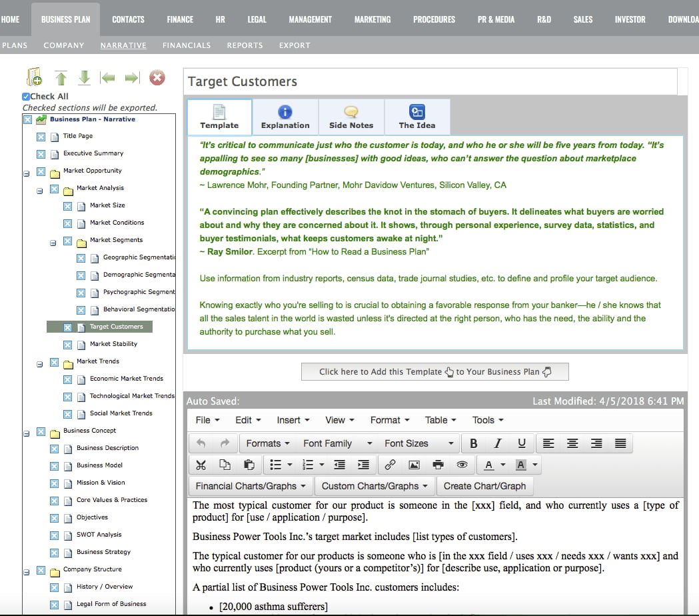Click the Create Chart/Graph button
The height and width of the screenshot is (616, 699).
(x=484, y=486)
